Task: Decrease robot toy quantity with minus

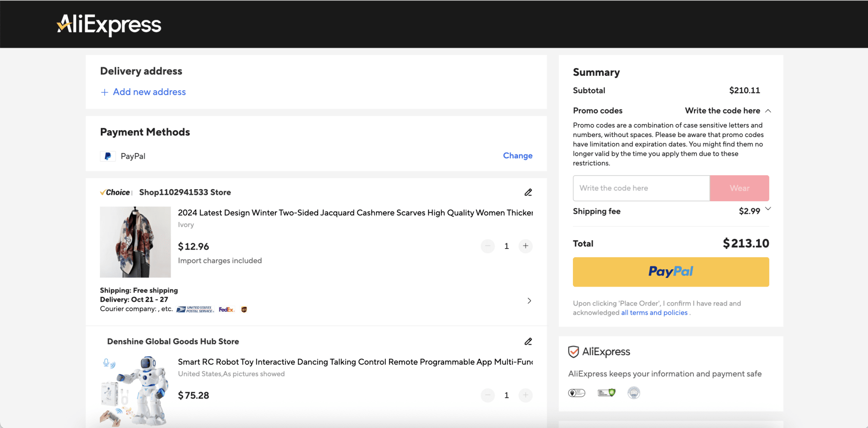Action: coord(488,396)
